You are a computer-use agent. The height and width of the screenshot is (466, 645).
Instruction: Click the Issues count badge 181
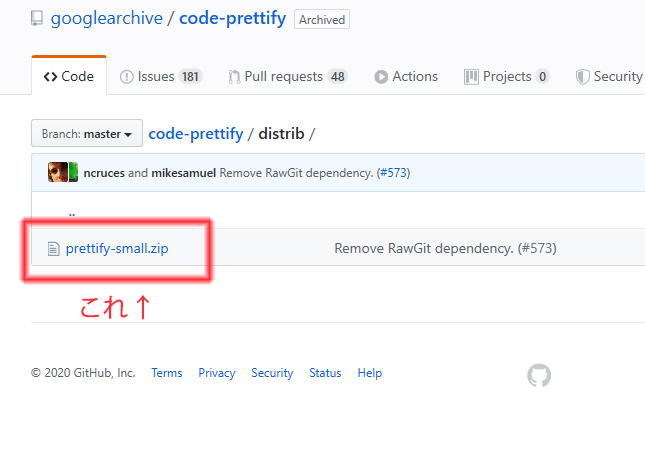tap(190, 77)
